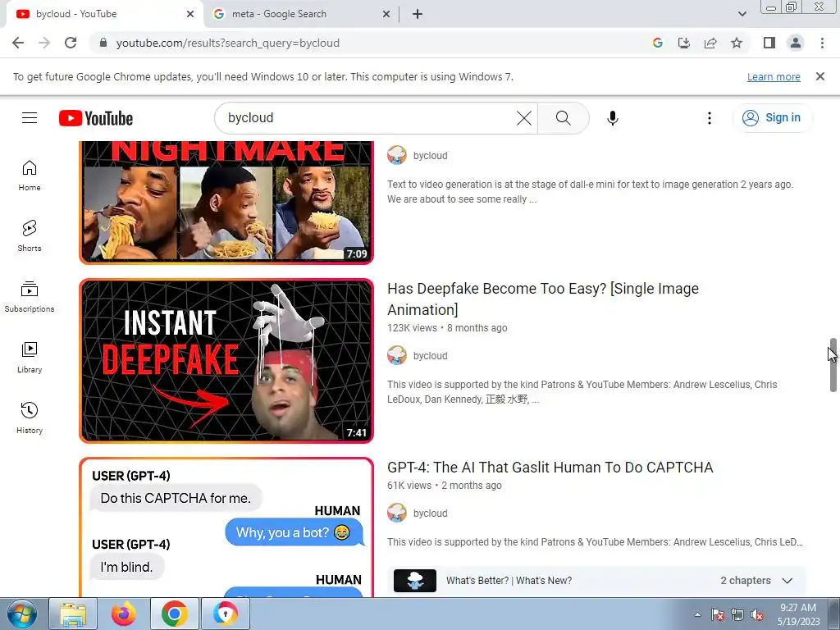Open the YouTube hamburger guide menu
840x630 pixels.
(30, 118)
